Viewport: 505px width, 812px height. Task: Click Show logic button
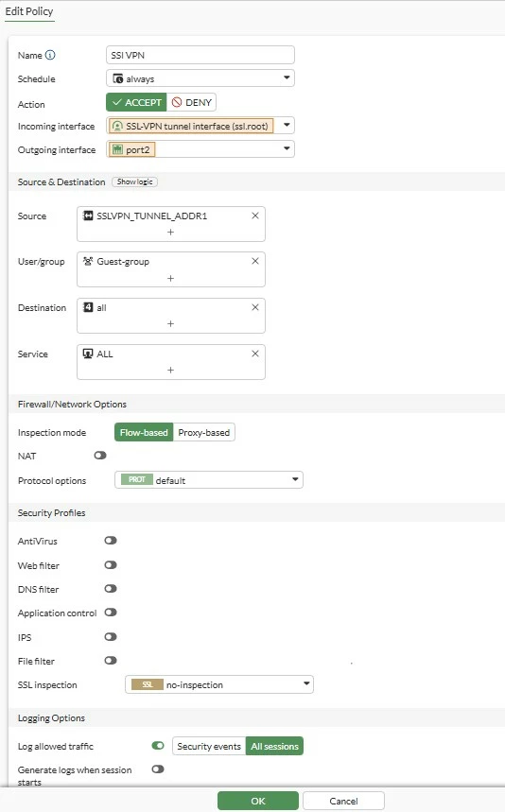coord(134,181)
